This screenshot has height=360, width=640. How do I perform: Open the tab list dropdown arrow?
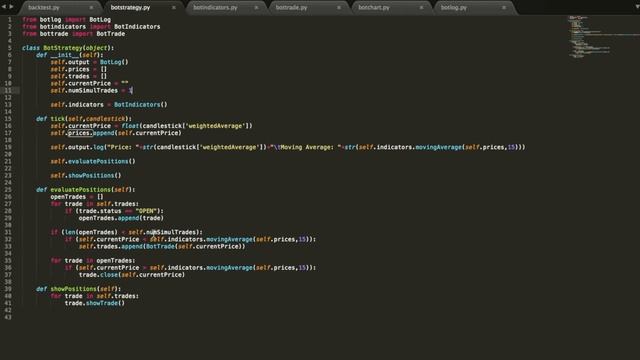(637, 7)
